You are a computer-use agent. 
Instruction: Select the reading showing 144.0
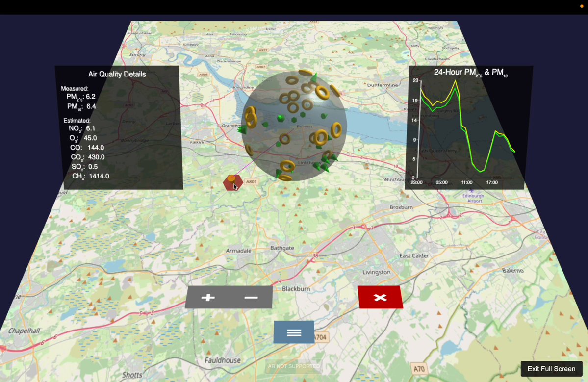tap(96, 148)
